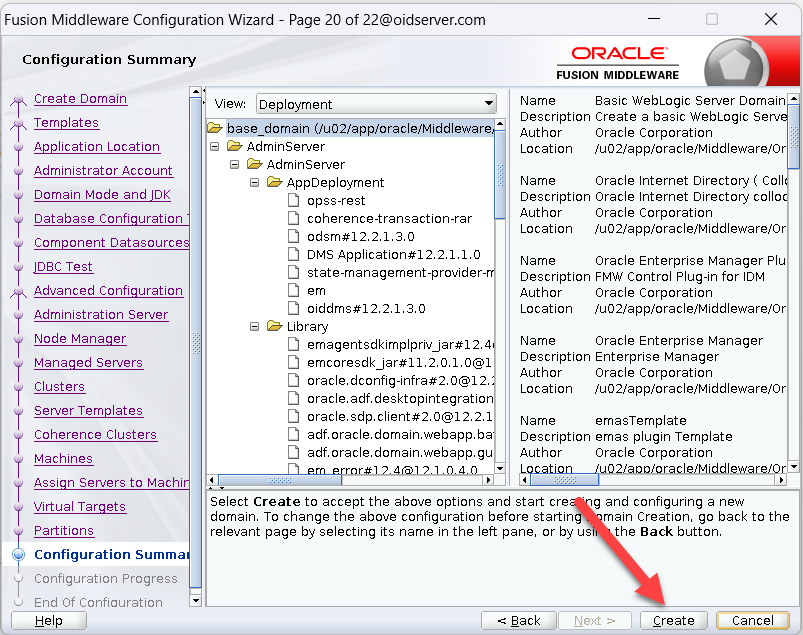The width and height of the screenshot is (803, 635).
Task: Collapse the top-level AdminServer node
Action: pos(215,146)
